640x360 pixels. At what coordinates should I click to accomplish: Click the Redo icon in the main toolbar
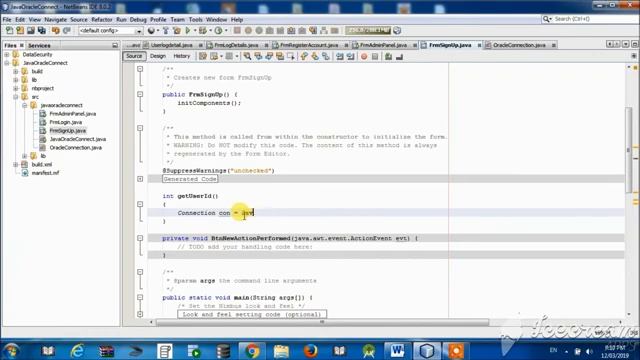click(67, 31)
